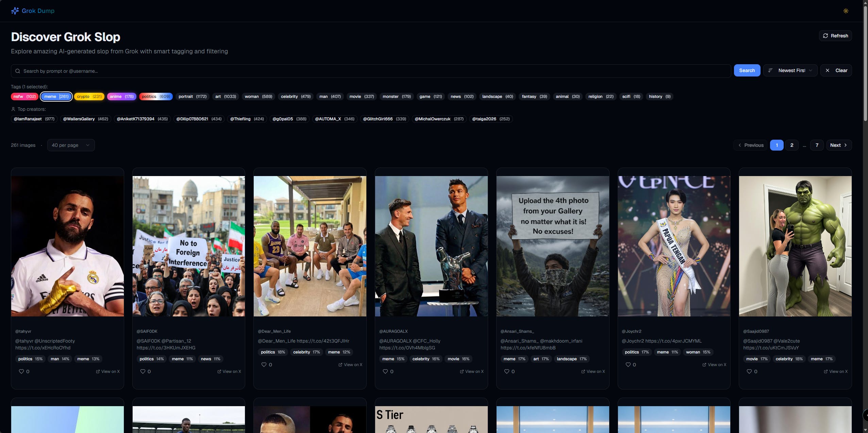Viewport: 868px width, 433px height.
Task: Expand the 40 per page dropdown
Action: click(x=71, y=145)
